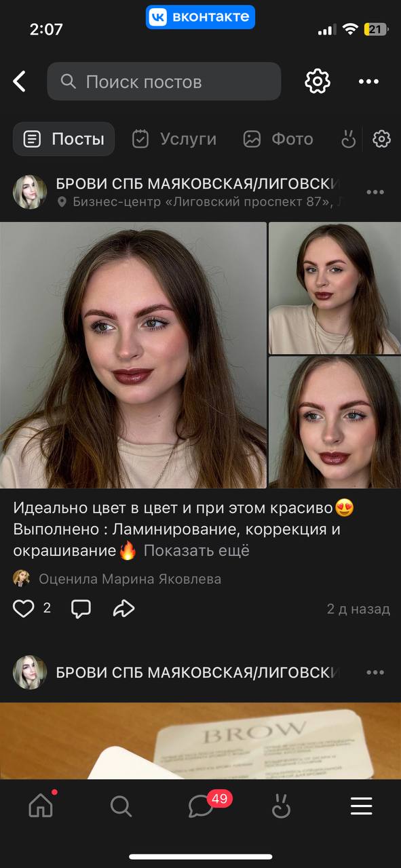Switch to the Фото tab

click(x=278, y=139)
